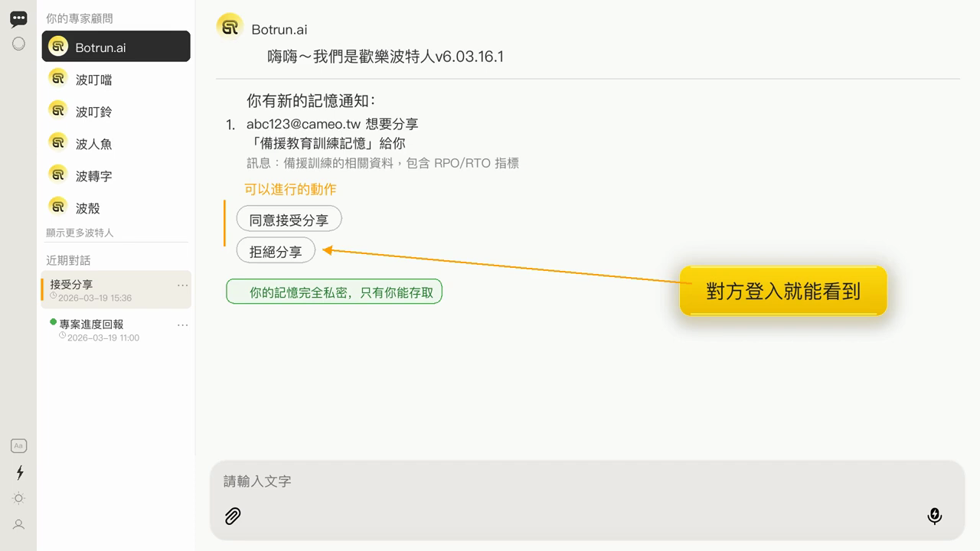Click the 你有新的記憶通知 heading
Image resolution: width=980 pixels, height=551 pixels.
pos(311,101)
